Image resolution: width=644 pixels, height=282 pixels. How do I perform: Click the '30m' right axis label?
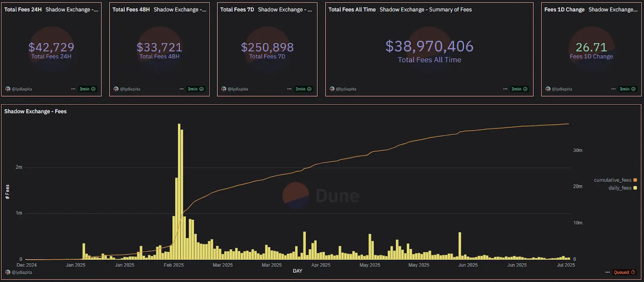coord(578,150)
